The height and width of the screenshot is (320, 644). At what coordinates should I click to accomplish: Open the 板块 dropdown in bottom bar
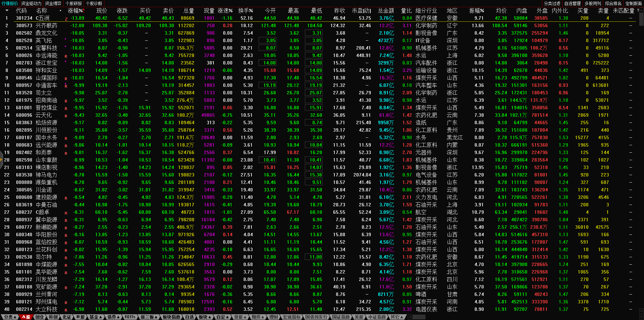205,317
